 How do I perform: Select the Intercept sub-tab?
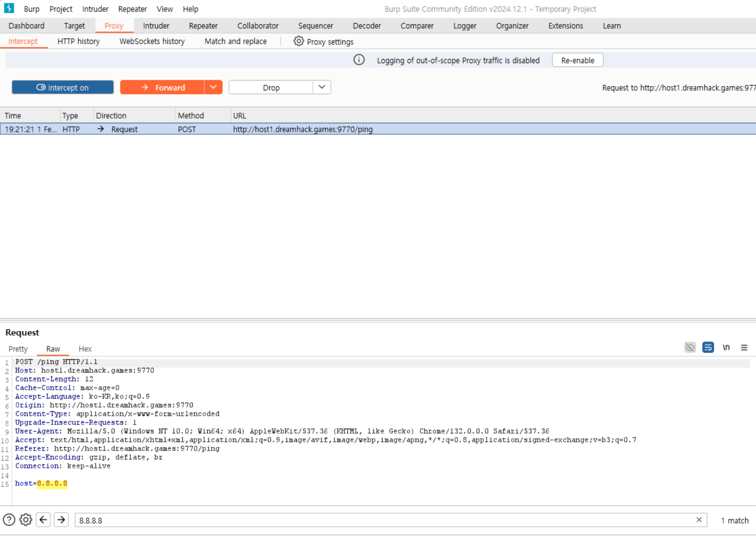point(23,41)
